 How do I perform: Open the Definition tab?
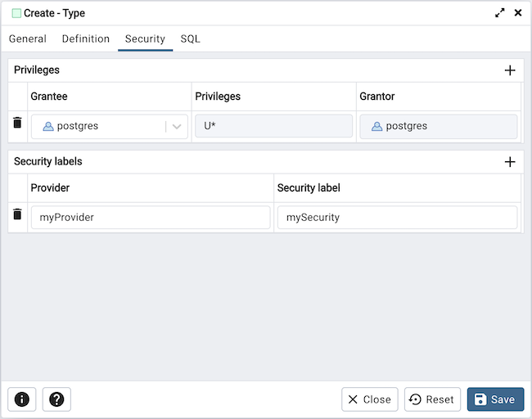click(86, 38)
